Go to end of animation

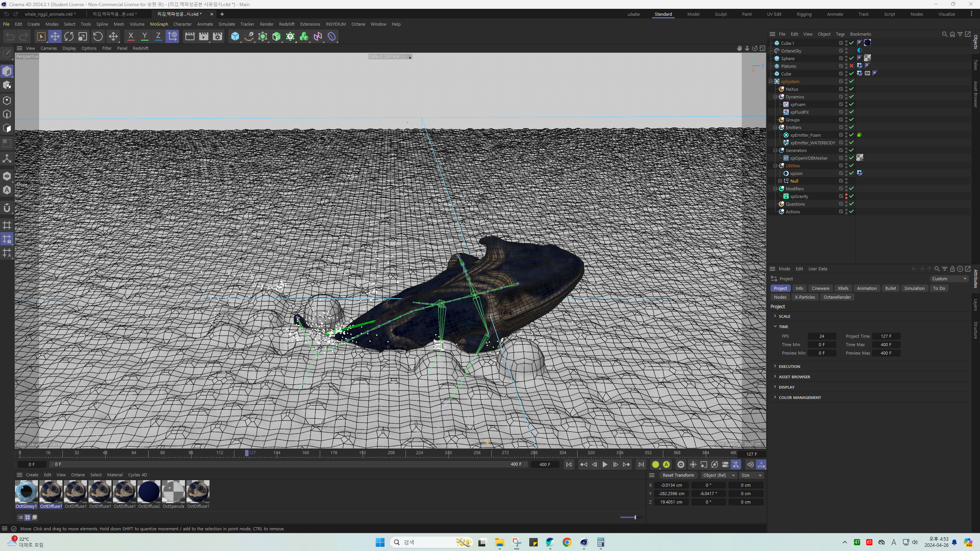point(641,464)
